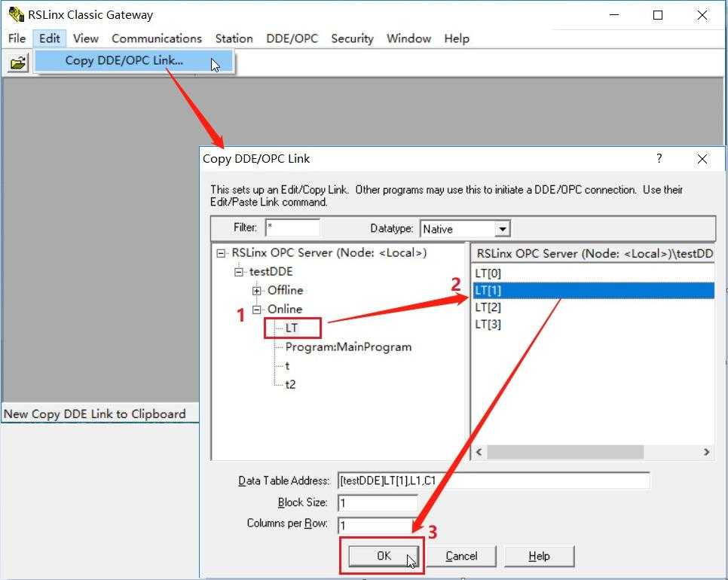Click tag list scrollbar left arrow
Viewport: 728px width, 580px height.
pos(479,452)
